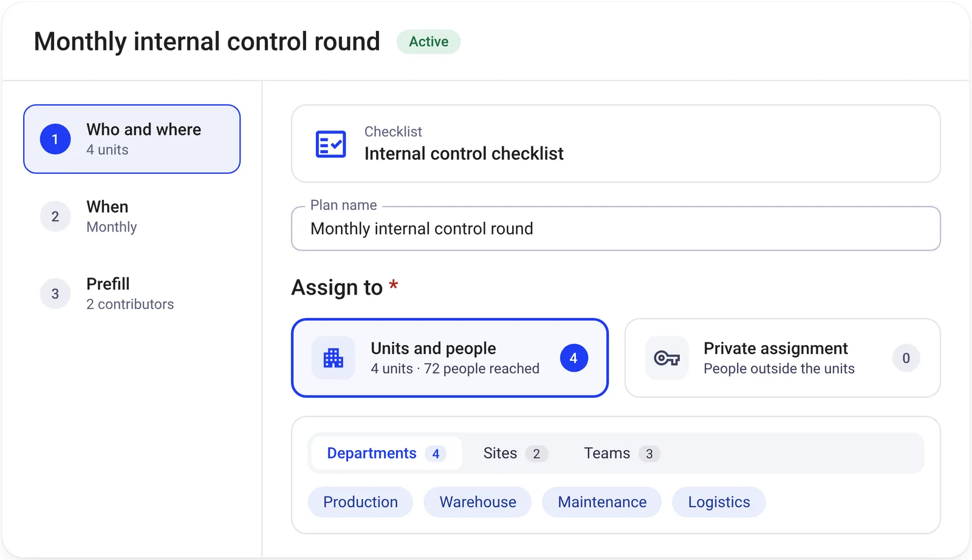972x560 pixels.
Task: Click the Plan name input field
Action: tap(616, 228)
